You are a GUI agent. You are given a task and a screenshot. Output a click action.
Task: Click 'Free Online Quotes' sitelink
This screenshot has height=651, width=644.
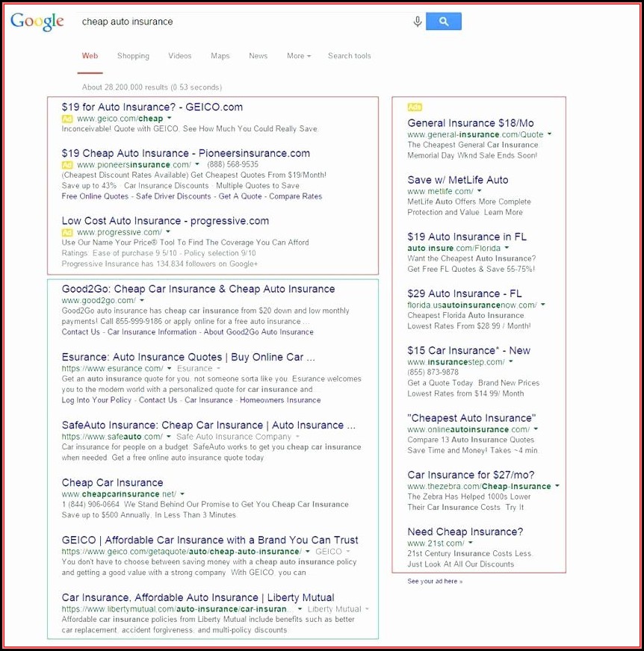95,196
